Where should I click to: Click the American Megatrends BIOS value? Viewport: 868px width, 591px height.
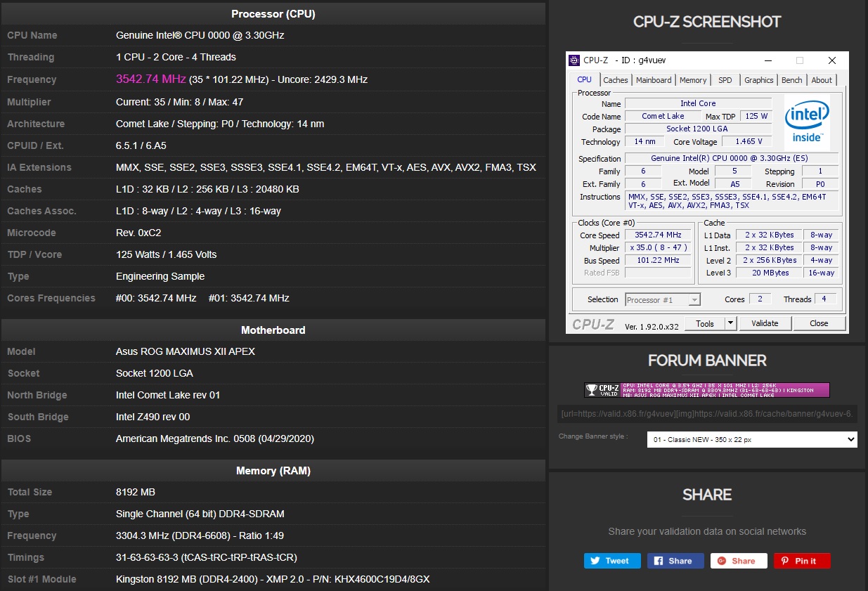[215, 439]
